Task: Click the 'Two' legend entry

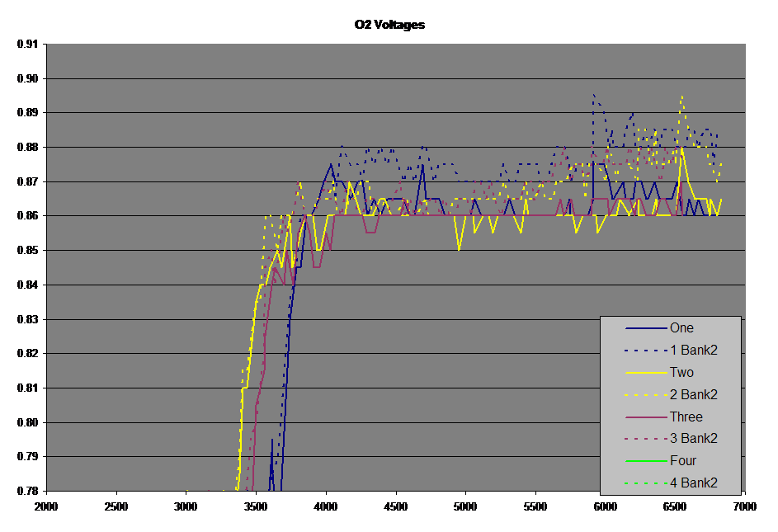Action: 681,373
